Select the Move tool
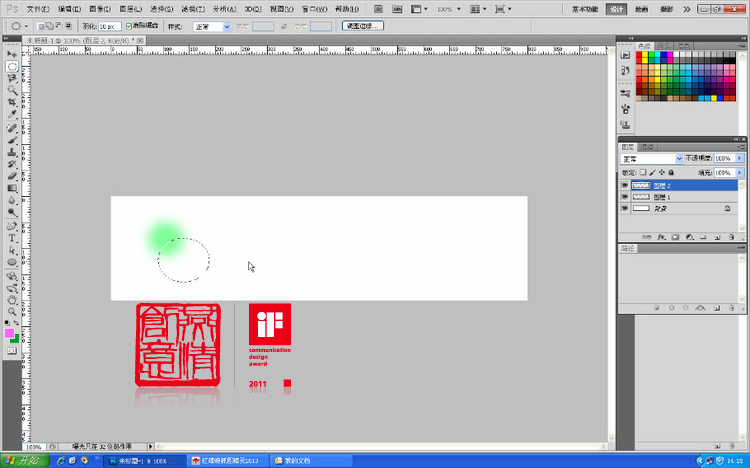Image resolution: width=750 pixels, height=468 pixels. [12, 55]
